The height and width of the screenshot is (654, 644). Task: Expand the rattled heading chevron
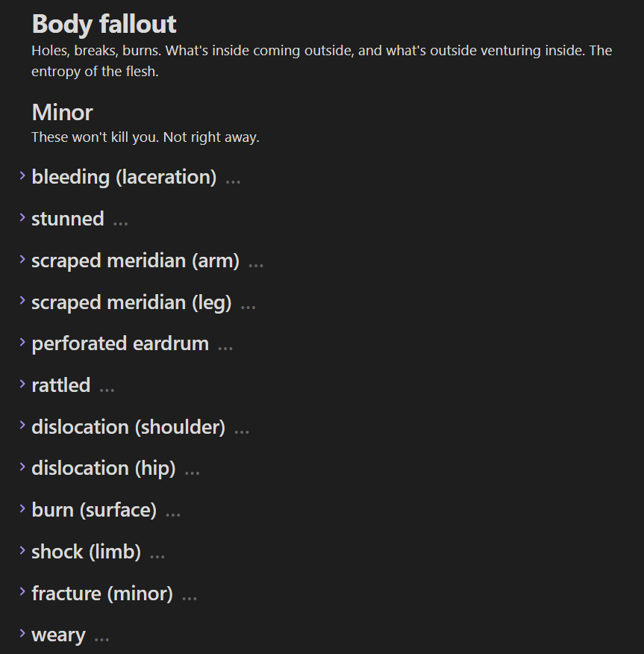(22, 384)
